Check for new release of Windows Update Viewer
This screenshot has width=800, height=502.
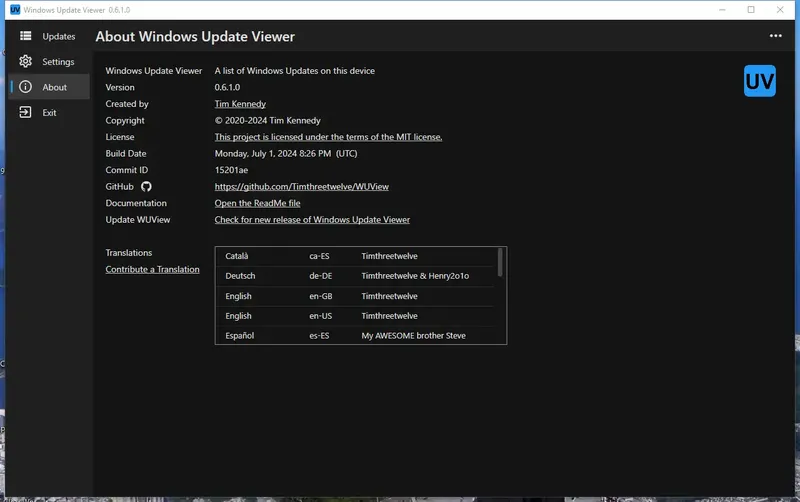click(x=312, y=220)
